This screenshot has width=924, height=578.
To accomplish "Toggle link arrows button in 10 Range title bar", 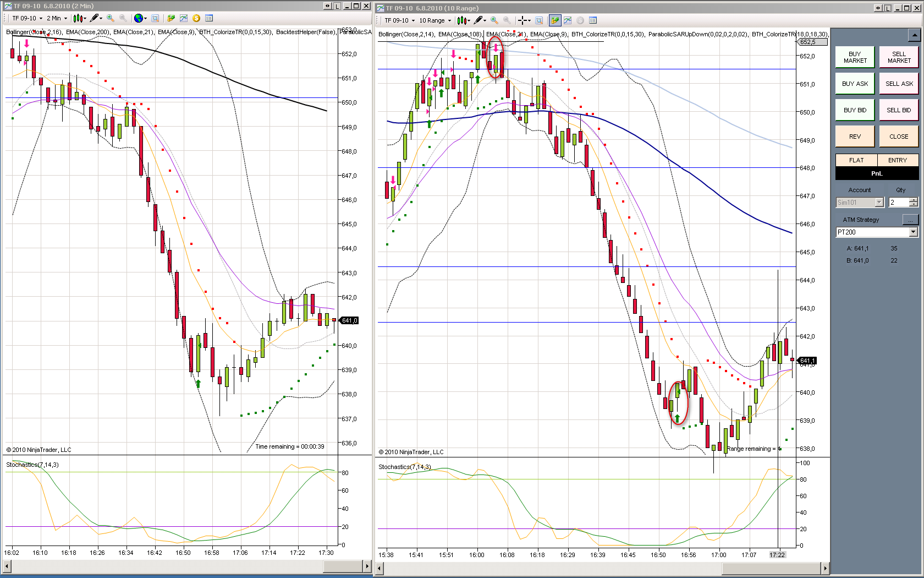I will click(x=878, y=8).
